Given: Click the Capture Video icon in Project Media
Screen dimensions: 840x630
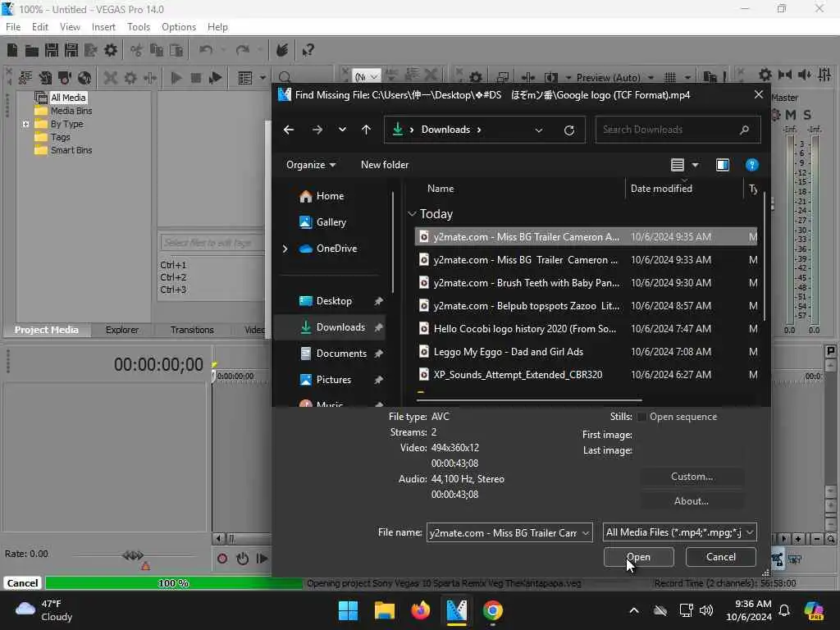Looking at the screenshot, I should tap(65, 78).
